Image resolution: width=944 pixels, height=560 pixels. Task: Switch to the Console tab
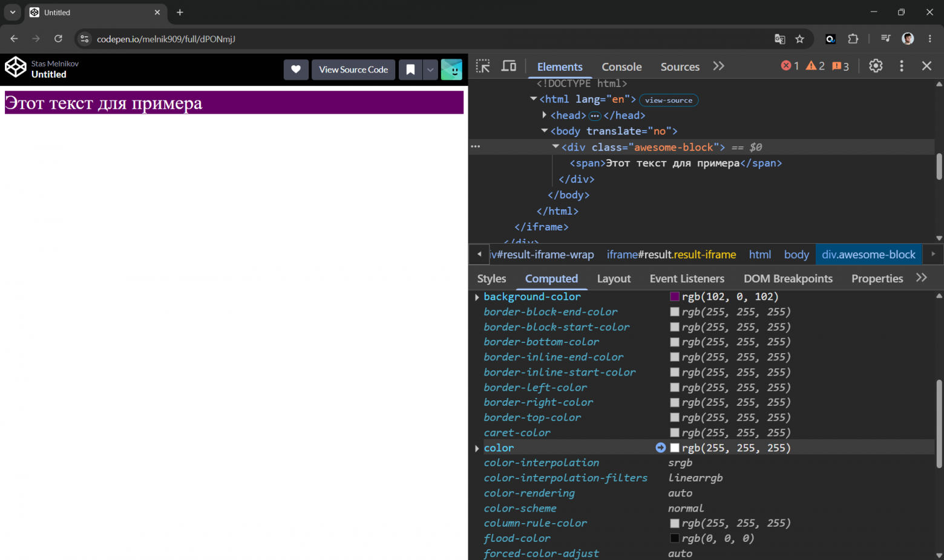621,67
